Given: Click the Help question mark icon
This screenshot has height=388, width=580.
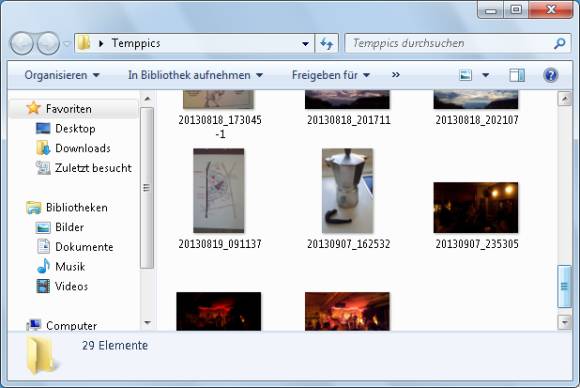Looking at the screenshot, I should click(x=550, y=75).
